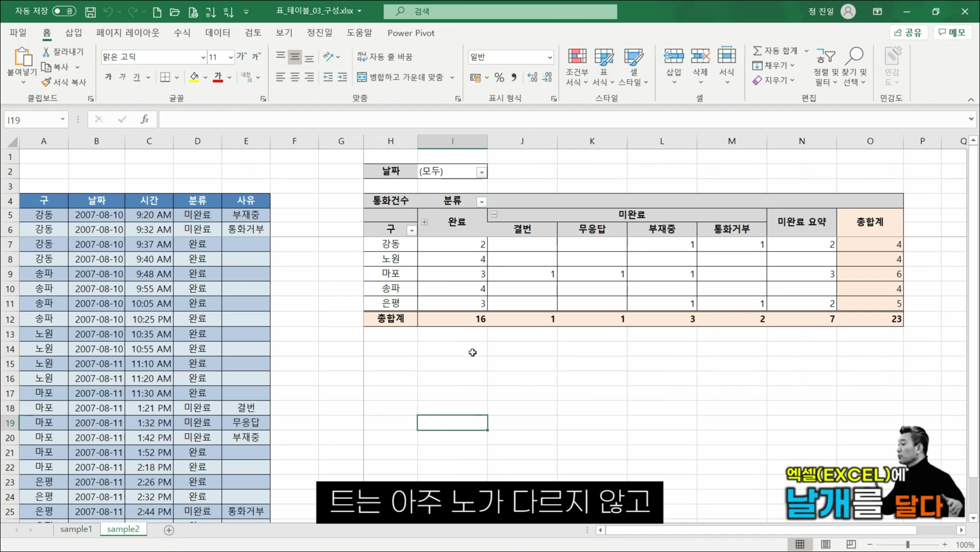Click the 셀 스타일 cell styles icon
The image size is (980, 552).
pos(633,66)
